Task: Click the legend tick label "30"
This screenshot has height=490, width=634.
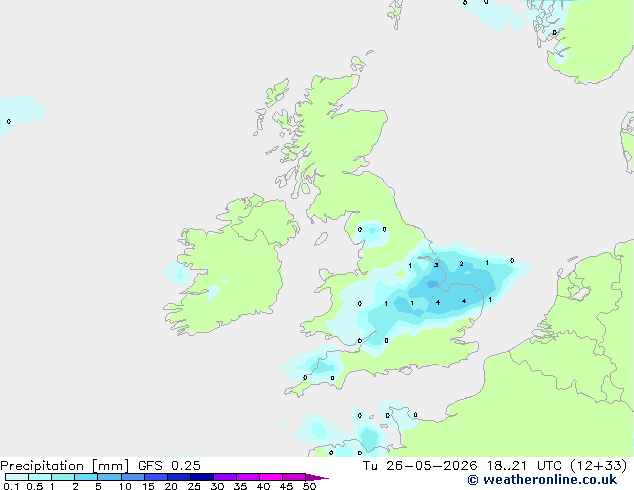Action: coord(218,486)
